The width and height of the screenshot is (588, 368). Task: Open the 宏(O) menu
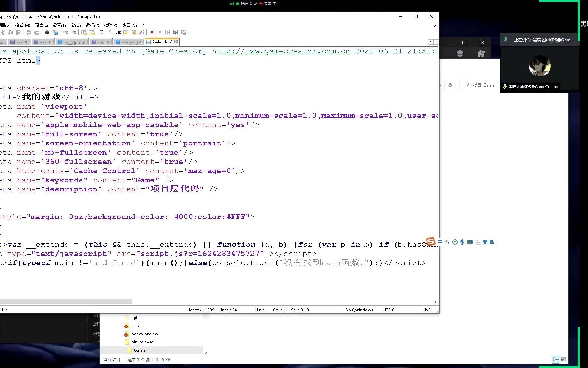[x=76, y=25]
